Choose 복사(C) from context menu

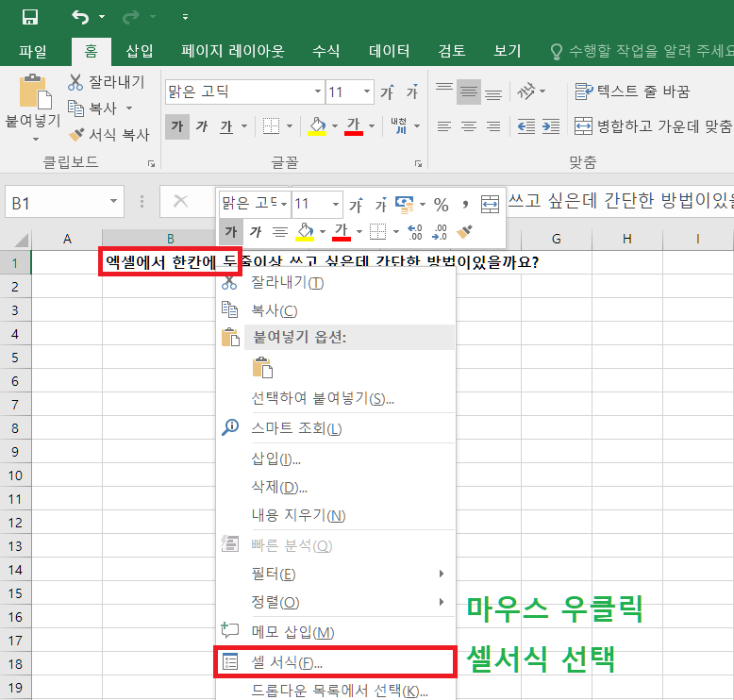point(336,310)
